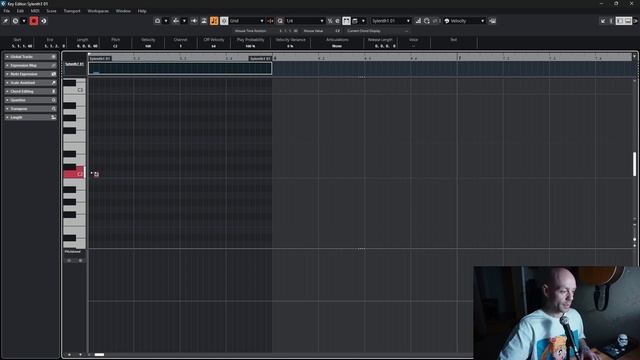Expand the Chord Editing inspector section
This screenshot has height=360, width=640.
coord(31,91)
